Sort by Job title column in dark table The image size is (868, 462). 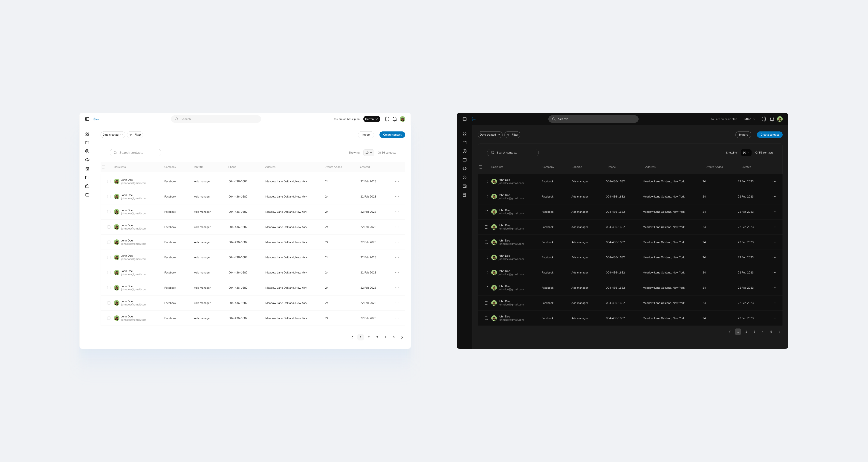click(x=577, y=167)
